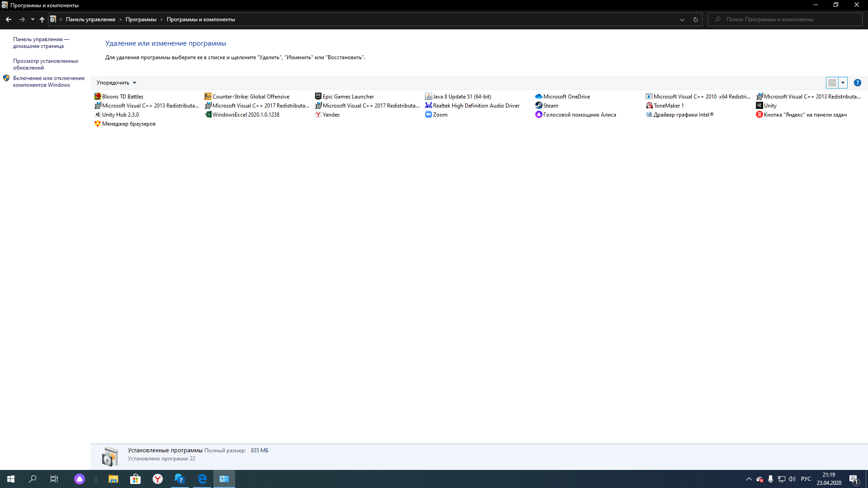
Task: Select Голосовой помощник Алиса icon
Action: 538,114
